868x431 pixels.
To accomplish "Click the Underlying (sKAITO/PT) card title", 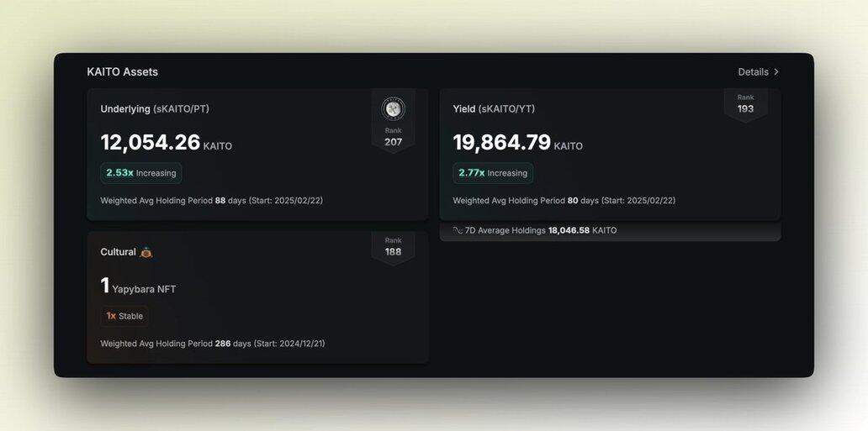I will (156, 108).
